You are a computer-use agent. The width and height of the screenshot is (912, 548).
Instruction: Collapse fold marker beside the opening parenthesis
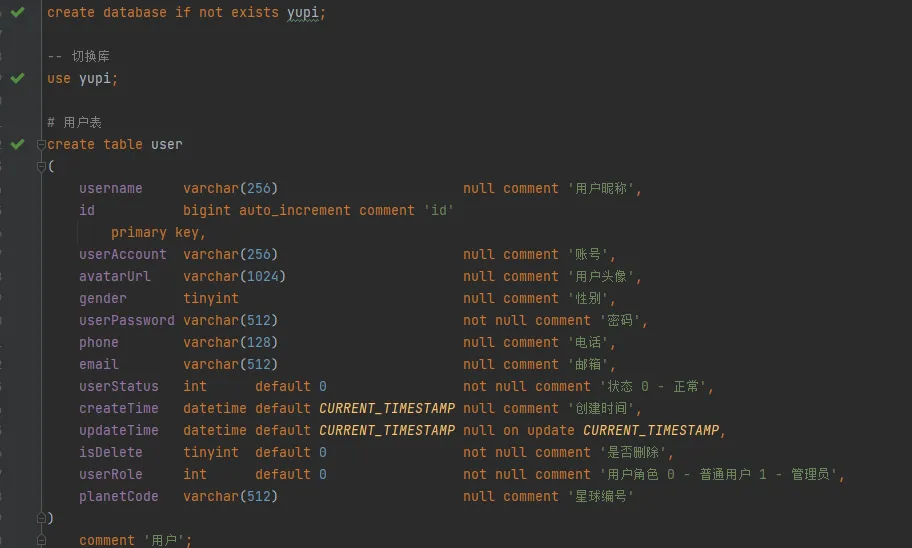coord(41,166)
